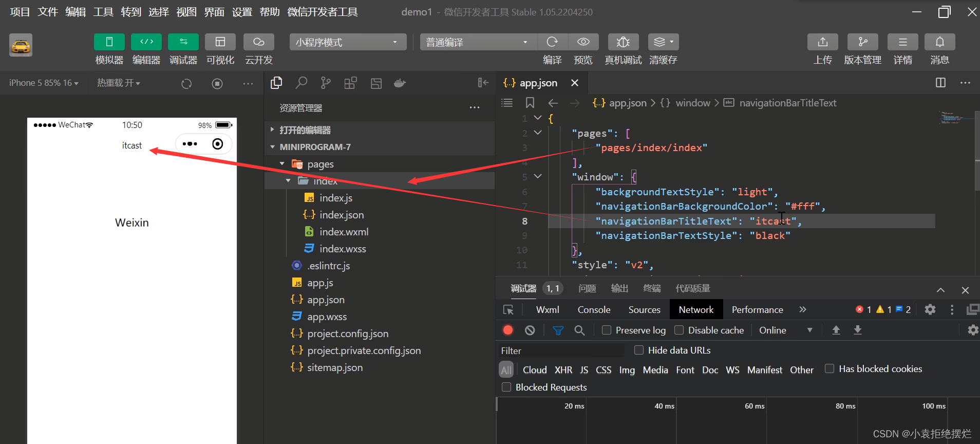Toggle the 编辑器 editor panel button
The width and height of the screenshot is (980, 444).
(146, 42)
